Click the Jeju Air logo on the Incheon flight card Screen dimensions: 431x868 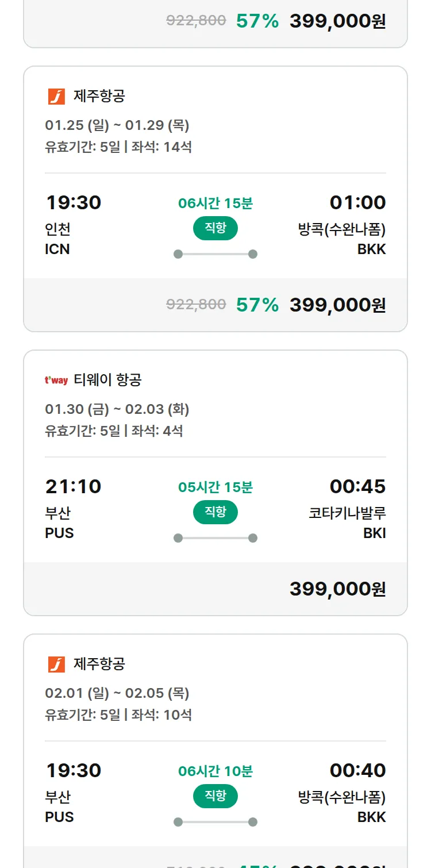pyautogui.click(x=56, y=97)
